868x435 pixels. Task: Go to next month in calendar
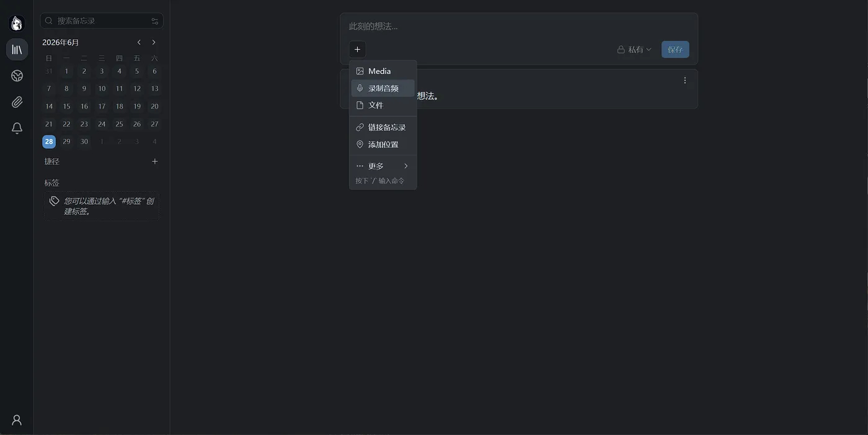tap(154, 42)
